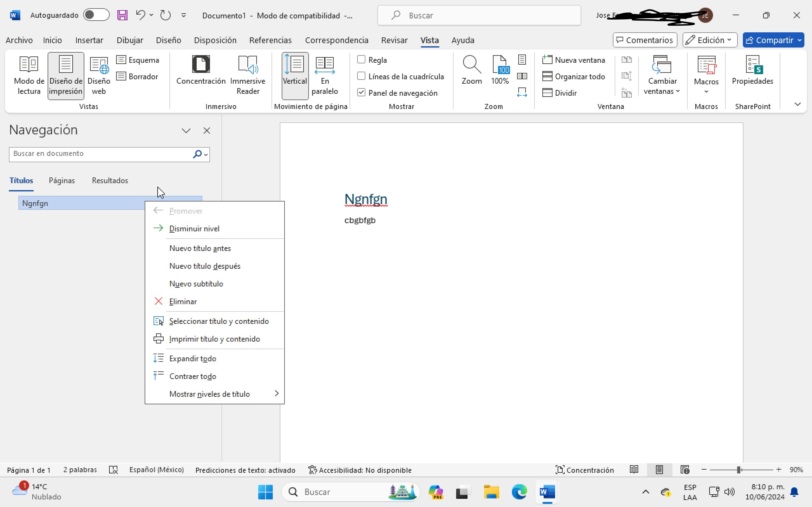Switch to the Páginas tab
This screenshot has height=507, width=812.
62,180
